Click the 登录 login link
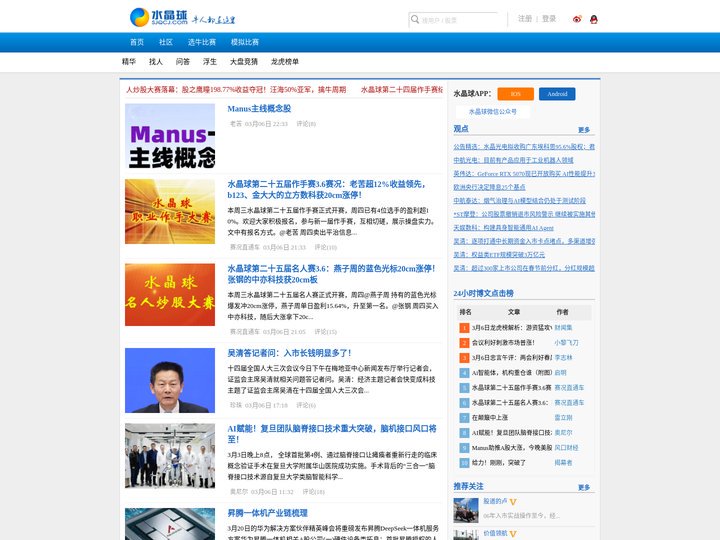The image size is (720, 540). tap(549, 19)
